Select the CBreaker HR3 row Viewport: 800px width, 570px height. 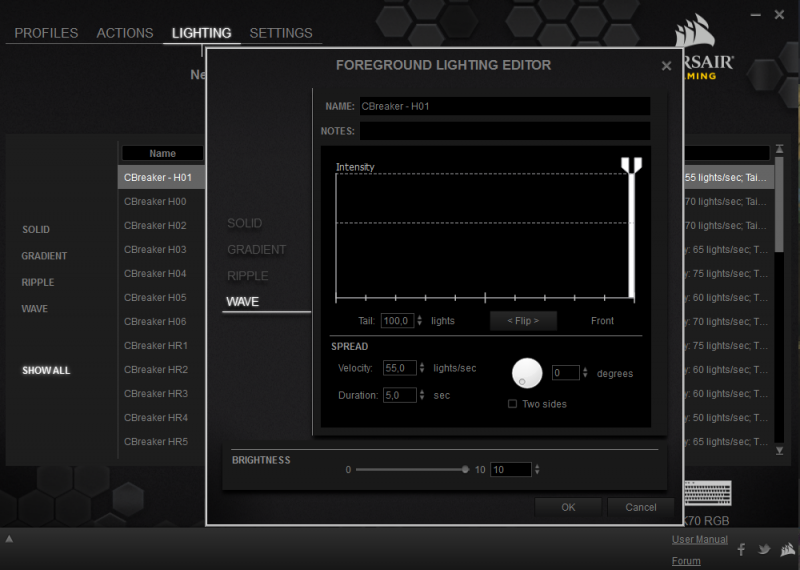coord(161,393)
